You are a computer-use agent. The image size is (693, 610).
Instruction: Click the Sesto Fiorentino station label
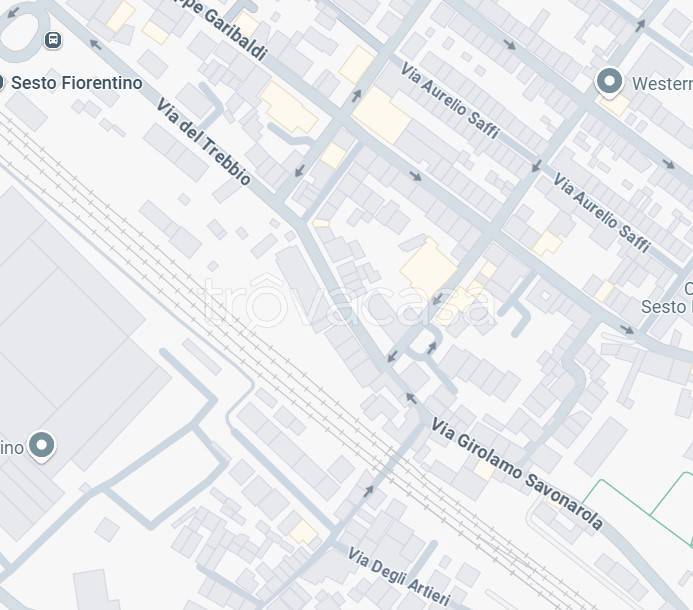(x=77, y=83)
